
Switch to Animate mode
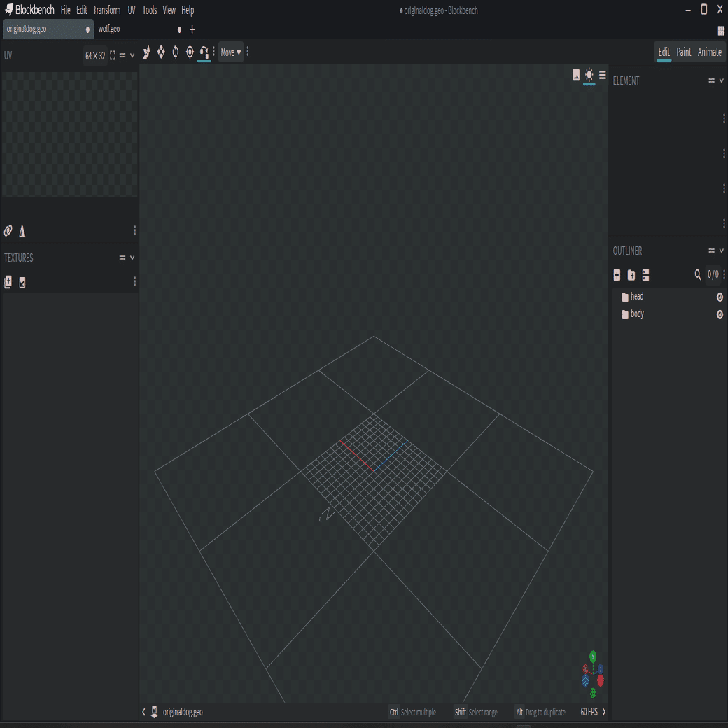coord(709,52)
